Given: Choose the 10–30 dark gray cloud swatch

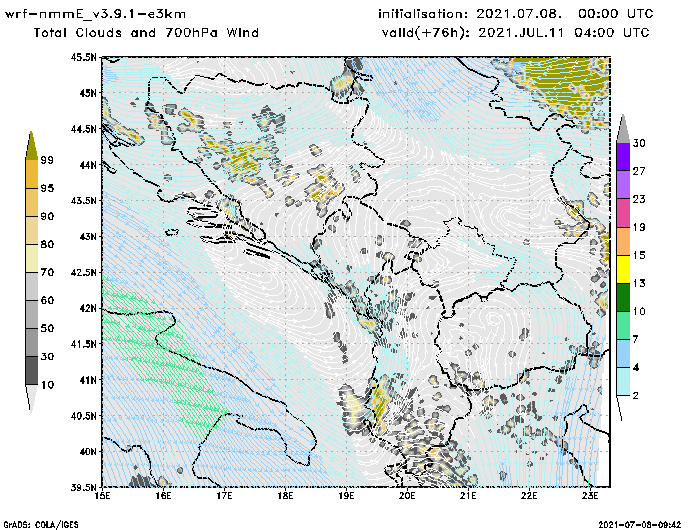Looking at the screenshot, I should tap(31, 371).
